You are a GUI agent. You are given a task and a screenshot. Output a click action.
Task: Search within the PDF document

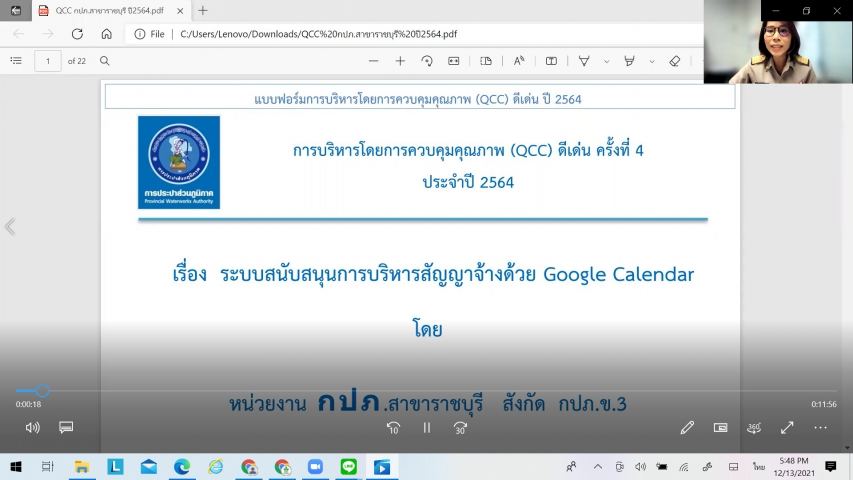(x=104, y=61)
